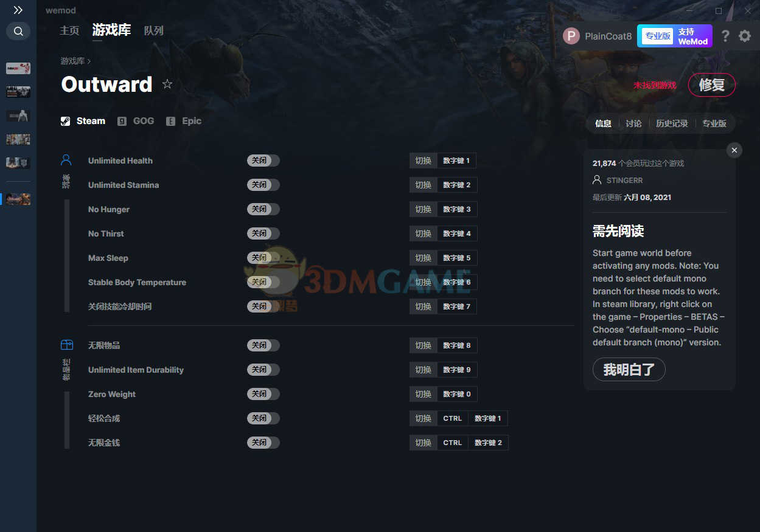Click the inventory category box icon
The height and width of the screenshot is (532, 760).
[x=66, y=345]
